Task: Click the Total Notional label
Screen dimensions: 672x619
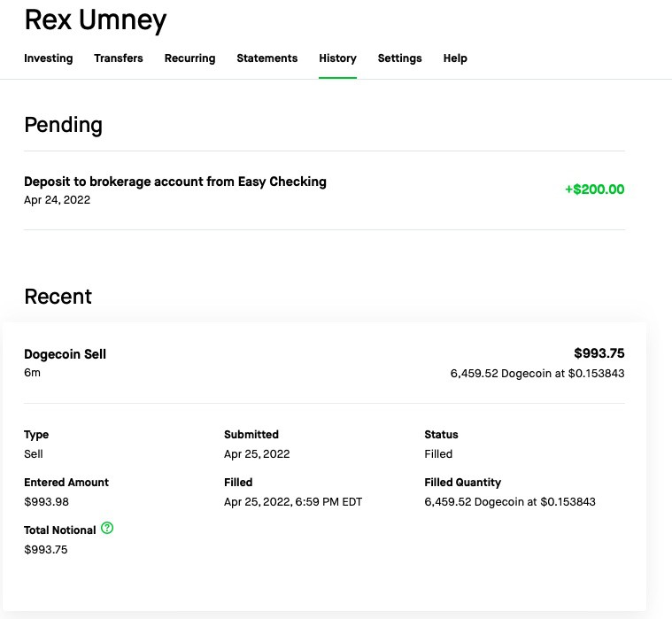Action: [59, 530]
